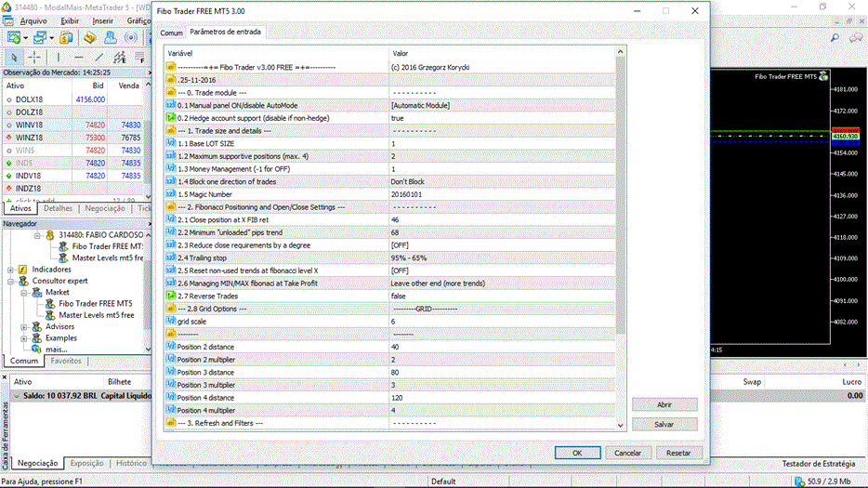Open the New Chart toolbar icon

[14, 38]
